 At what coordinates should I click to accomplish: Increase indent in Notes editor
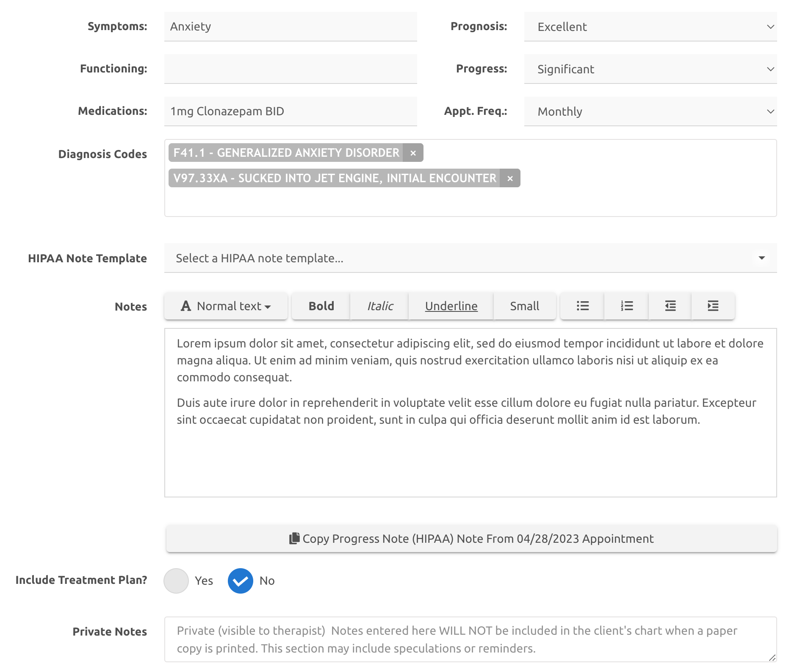713,306
